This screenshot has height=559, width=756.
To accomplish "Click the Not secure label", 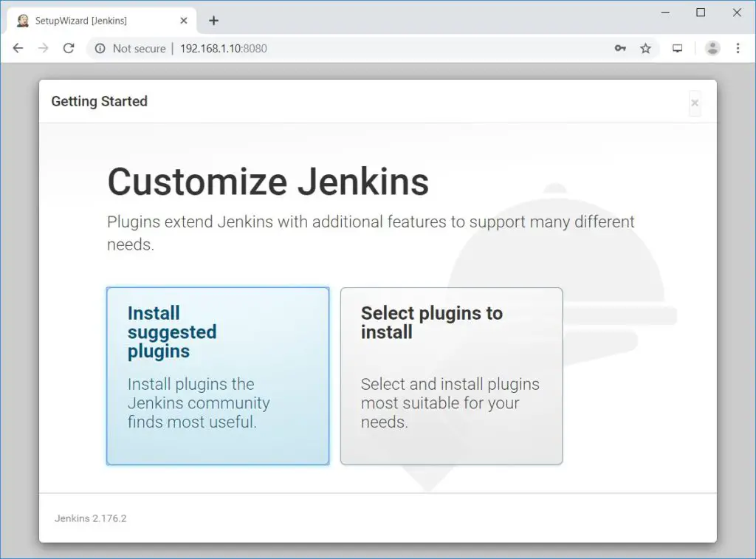I will coord(139,48).
